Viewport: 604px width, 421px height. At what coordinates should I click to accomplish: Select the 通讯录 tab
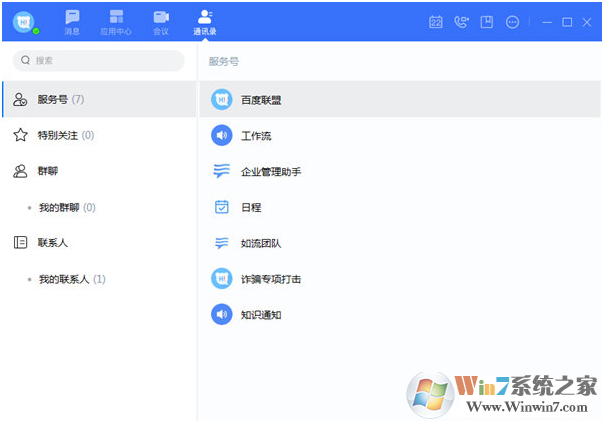(205, 23)
